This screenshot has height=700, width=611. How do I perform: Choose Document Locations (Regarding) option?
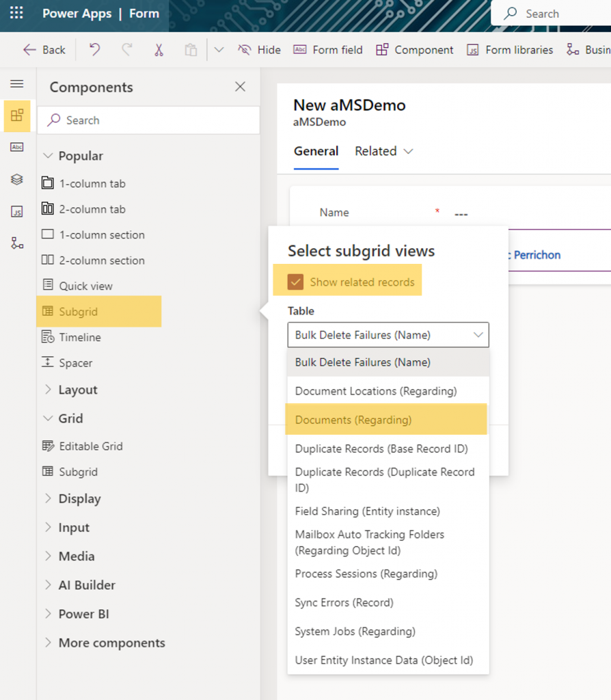tap(388, 391)
